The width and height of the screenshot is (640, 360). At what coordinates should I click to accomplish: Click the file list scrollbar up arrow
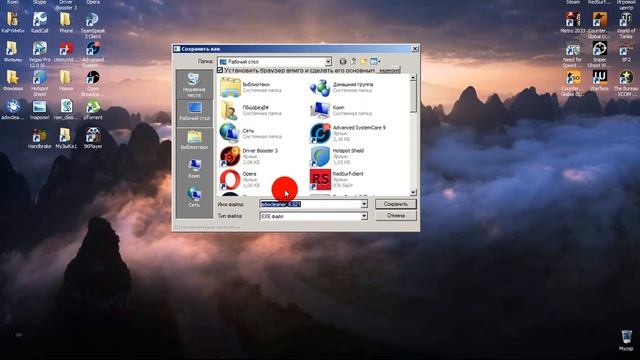413,77
